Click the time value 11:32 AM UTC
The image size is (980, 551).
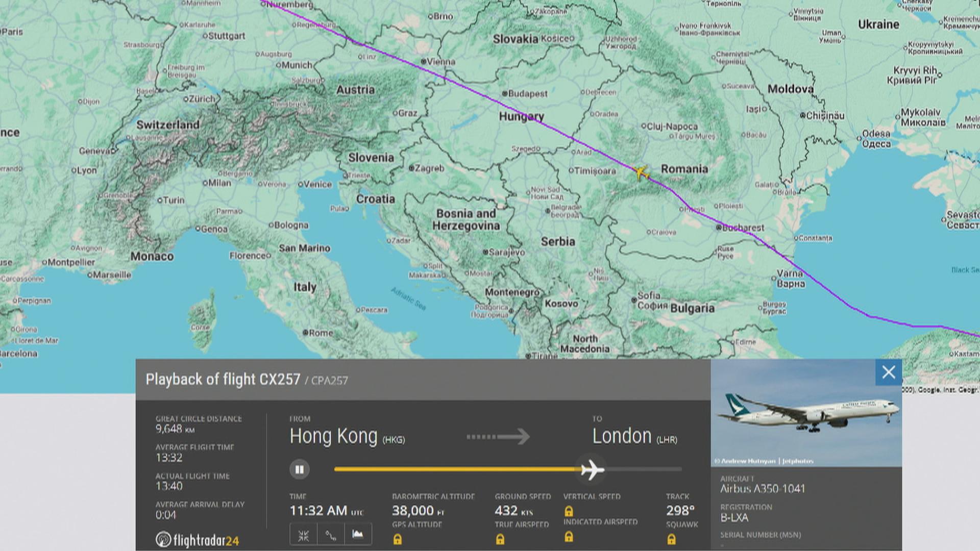pos(327,511)
